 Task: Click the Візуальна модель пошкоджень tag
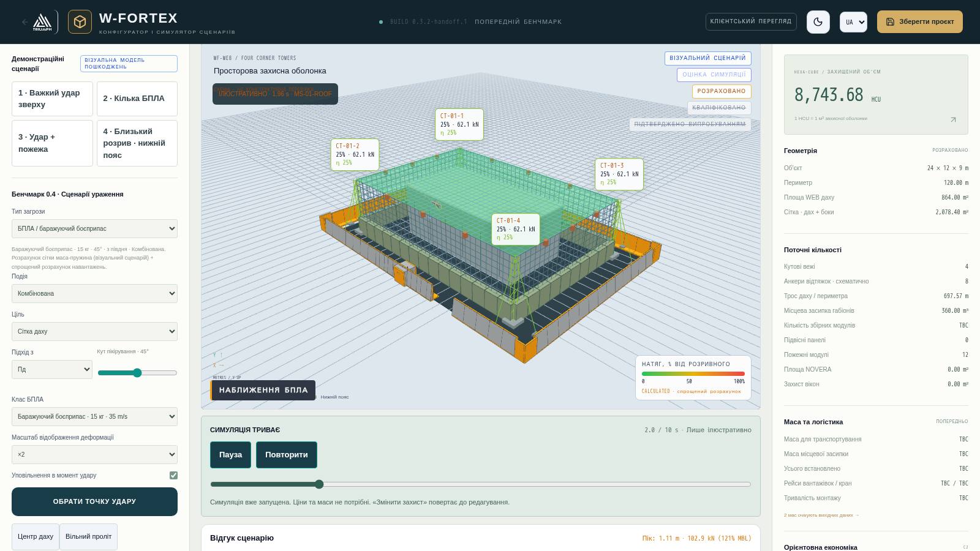click(x=129, y=64)
